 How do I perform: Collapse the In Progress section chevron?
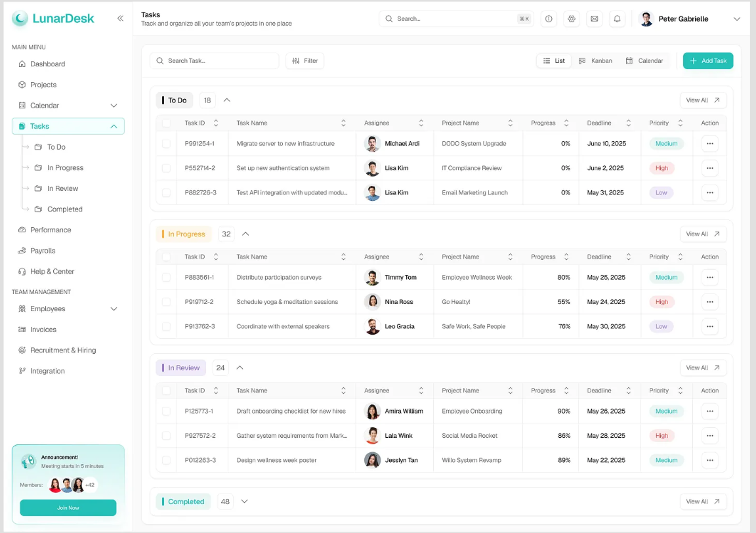click(245, 234)
